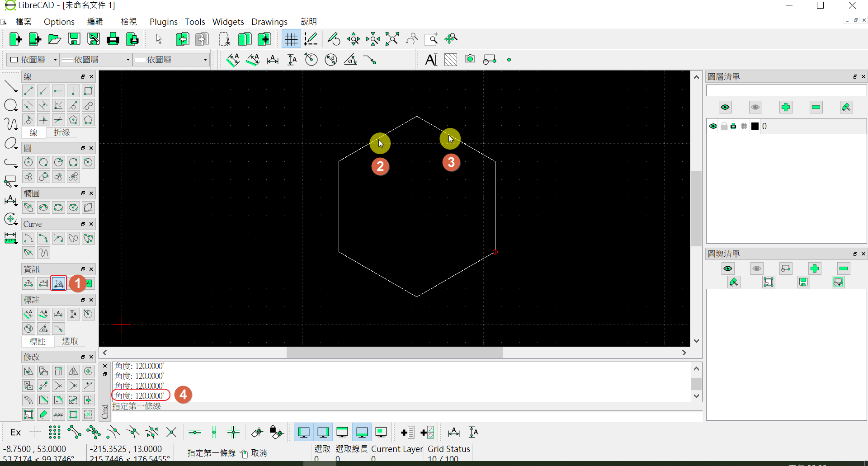Open line width dropdown 依圖層
Viewport: 868px width, 466px height.
click(96, 60)
